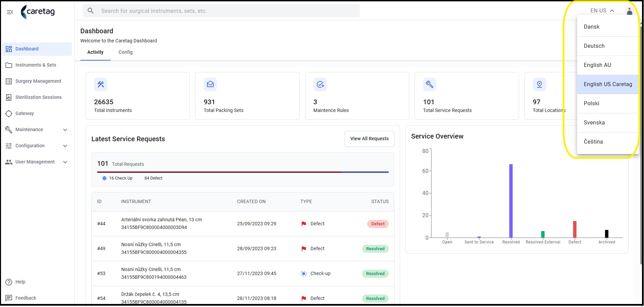
Task: Collapse the sidebar with the hamburger icon
Action: (10, 12)
